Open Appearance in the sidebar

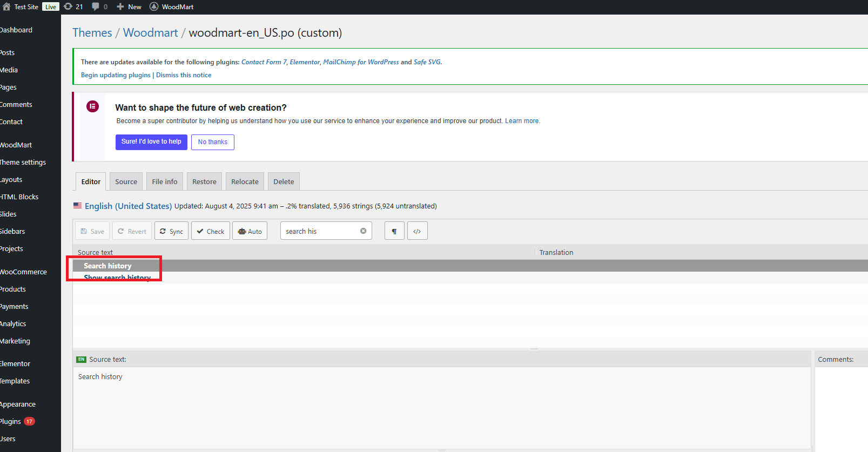(18, 404)
